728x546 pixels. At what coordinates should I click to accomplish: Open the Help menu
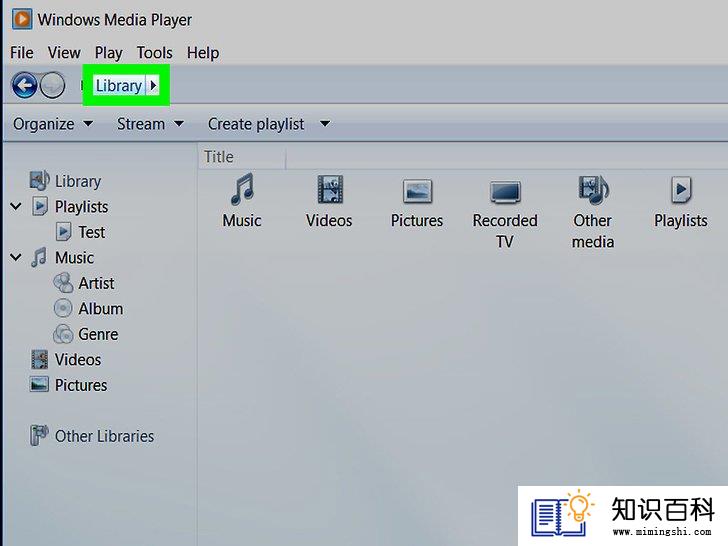tap(203, 52)
